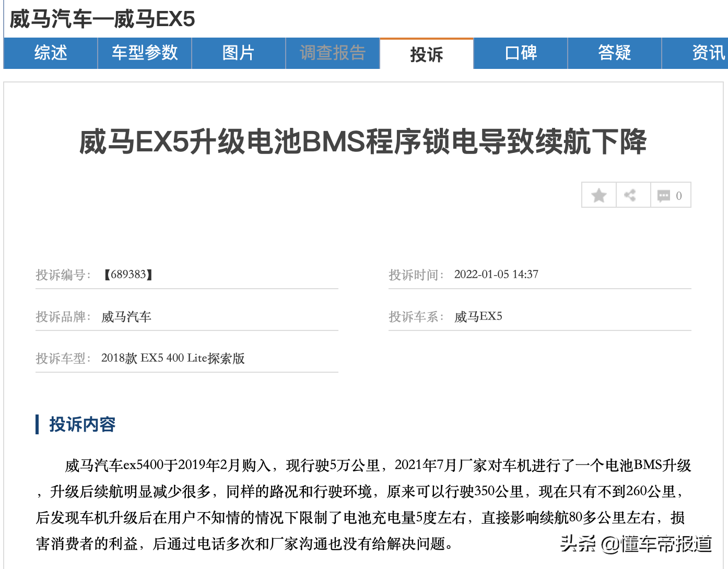Screen dimensions: 728x569
Task: Open the 车型参数 tab
Action: click(145, 53)
